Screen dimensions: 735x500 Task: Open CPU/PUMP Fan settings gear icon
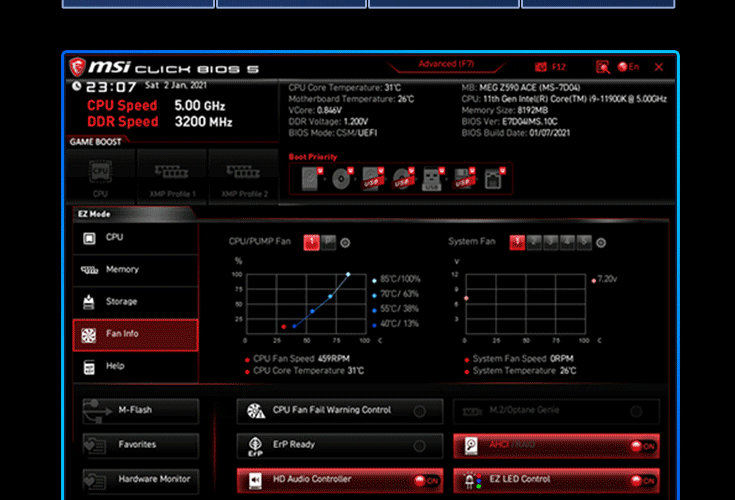(345, 243)
